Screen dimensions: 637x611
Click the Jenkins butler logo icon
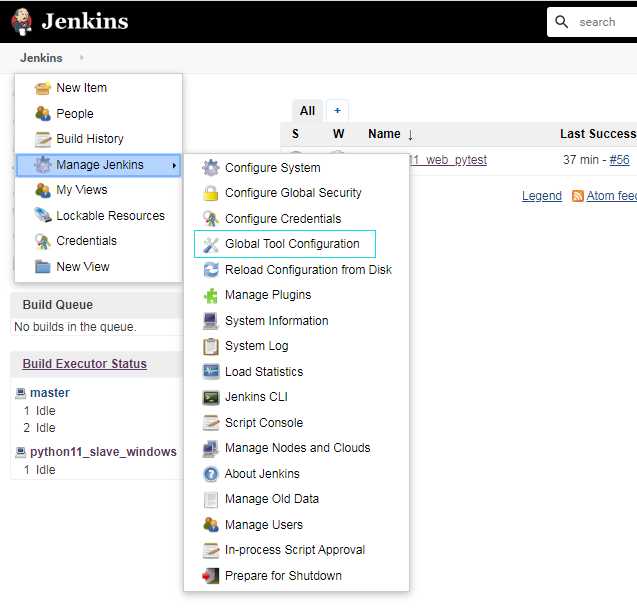21,21
